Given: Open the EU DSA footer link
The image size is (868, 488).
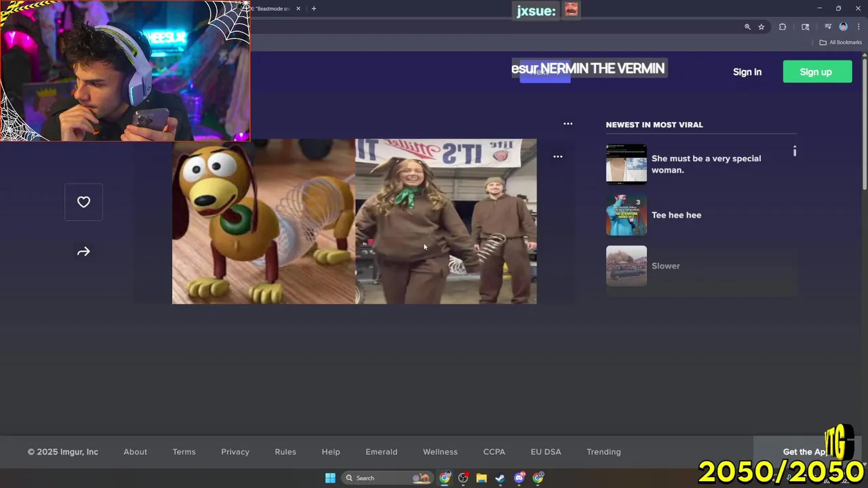Looking at the screenshot, I should (546, 452).
